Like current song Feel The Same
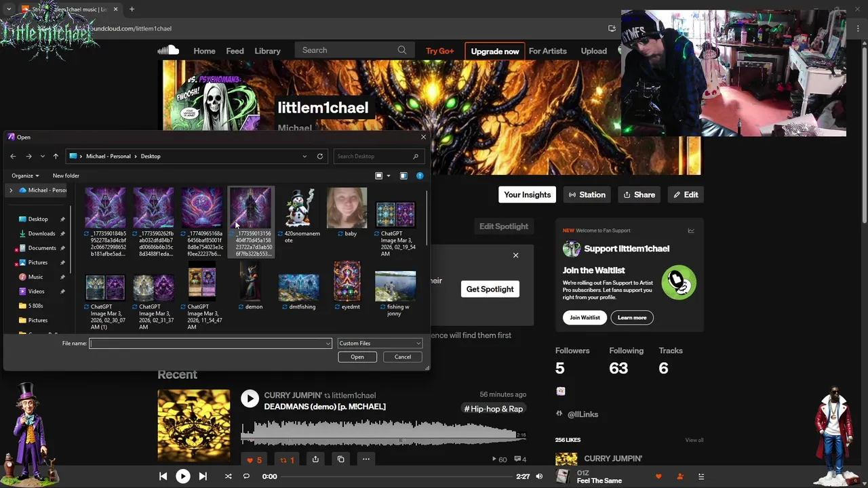The height and width of the screenshot is (488, 868). 658,476
